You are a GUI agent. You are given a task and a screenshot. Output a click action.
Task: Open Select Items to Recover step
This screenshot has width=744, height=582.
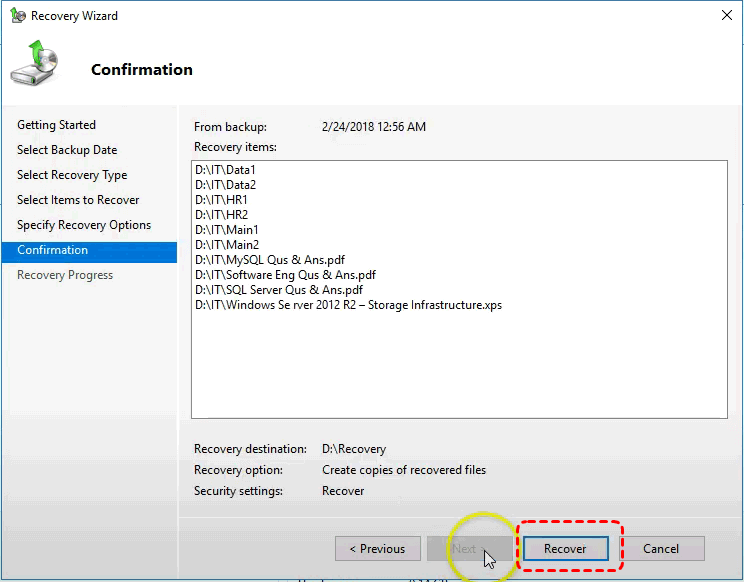coord(78,200)
